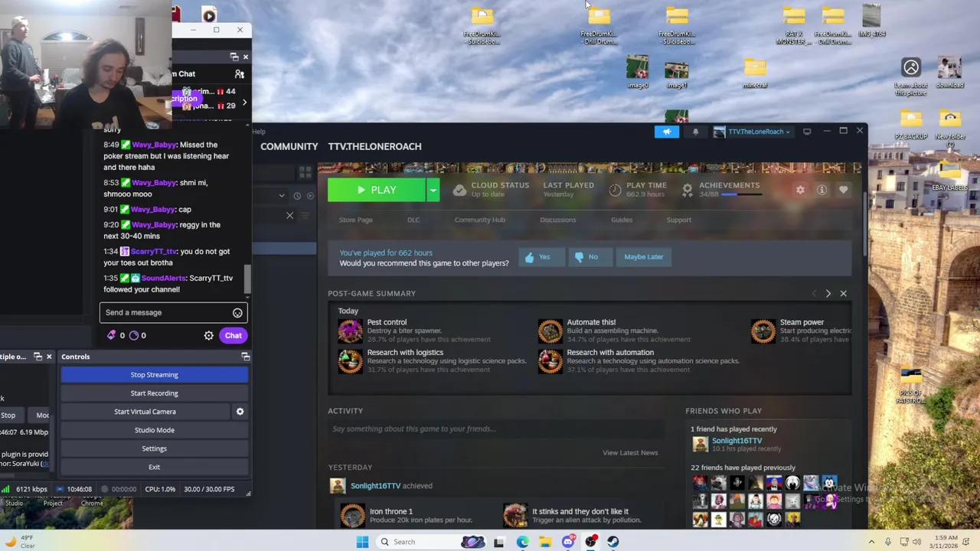Go to previous post-game summary page arrow
Viewport: 980px width, 551px height.
tap(814, 294)
